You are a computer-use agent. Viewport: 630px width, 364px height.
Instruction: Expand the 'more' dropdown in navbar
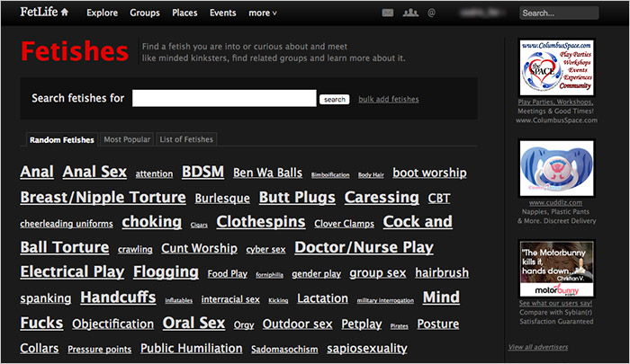[x=263, y=13]
